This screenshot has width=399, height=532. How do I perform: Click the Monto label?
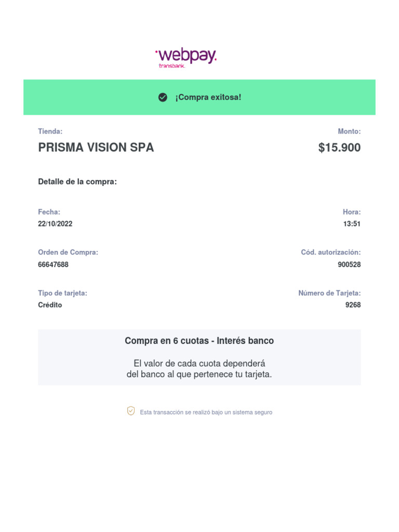(349, 131)
